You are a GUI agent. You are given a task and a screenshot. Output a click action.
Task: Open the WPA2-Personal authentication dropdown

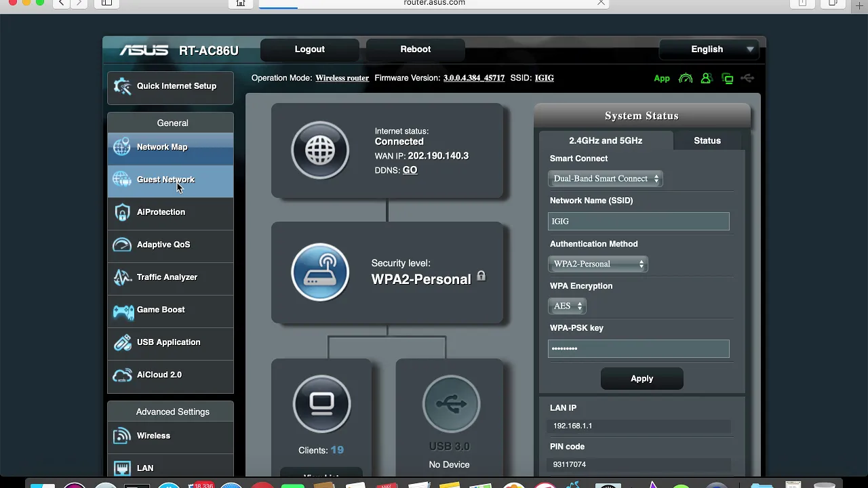tap(597, 264)
